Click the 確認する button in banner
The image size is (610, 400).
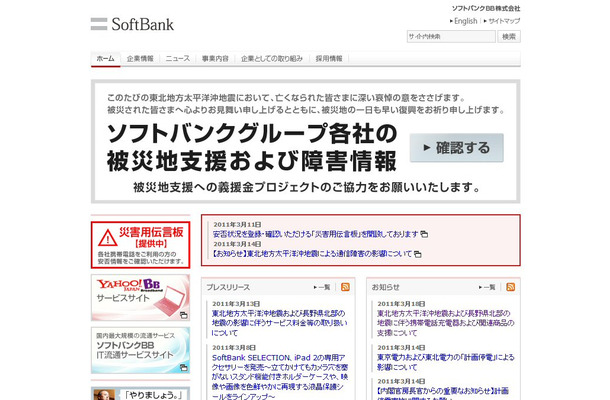(456, 147)
